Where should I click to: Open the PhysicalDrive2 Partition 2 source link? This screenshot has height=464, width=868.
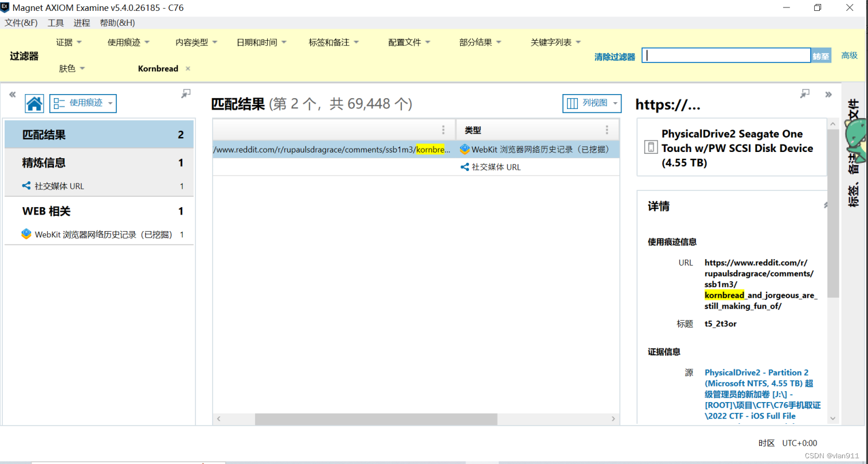762,394
